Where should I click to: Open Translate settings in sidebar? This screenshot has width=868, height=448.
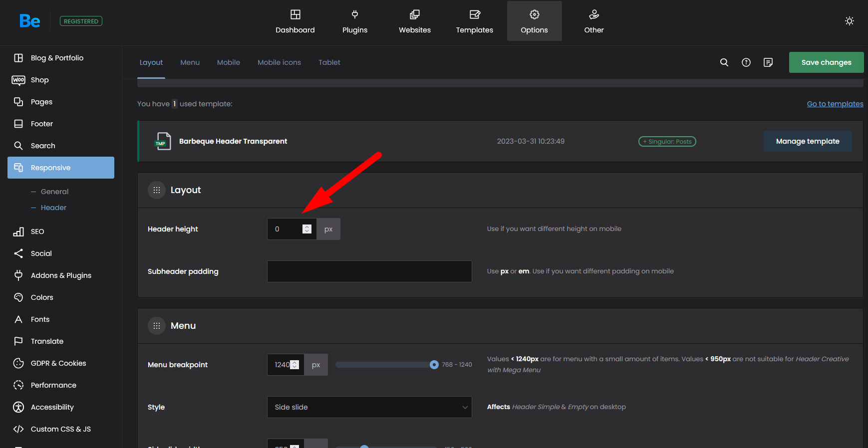tap(61, 341)
